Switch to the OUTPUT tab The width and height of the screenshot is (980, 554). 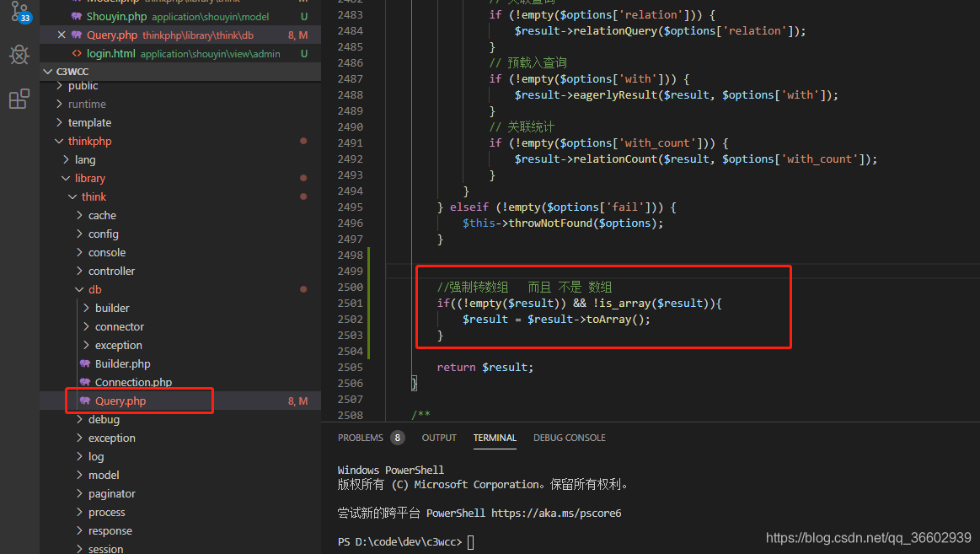click(x=438, y=437)
